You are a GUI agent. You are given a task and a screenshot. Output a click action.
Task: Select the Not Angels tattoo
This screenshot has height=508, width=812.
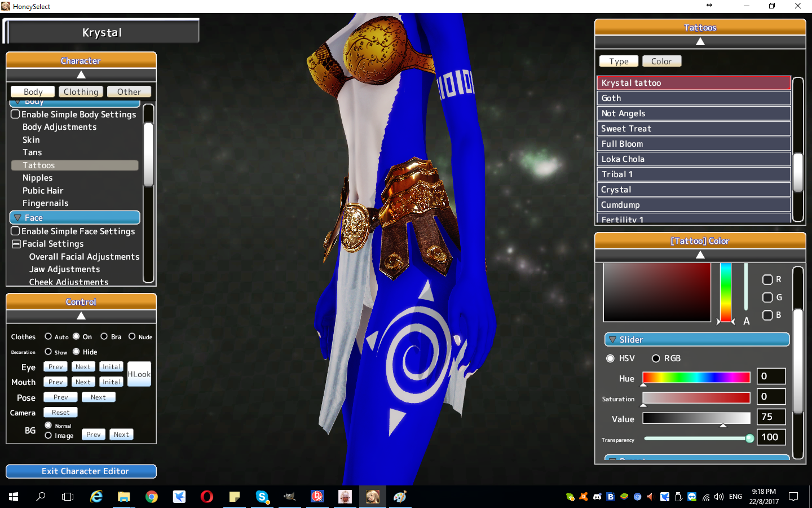[694, 113]
